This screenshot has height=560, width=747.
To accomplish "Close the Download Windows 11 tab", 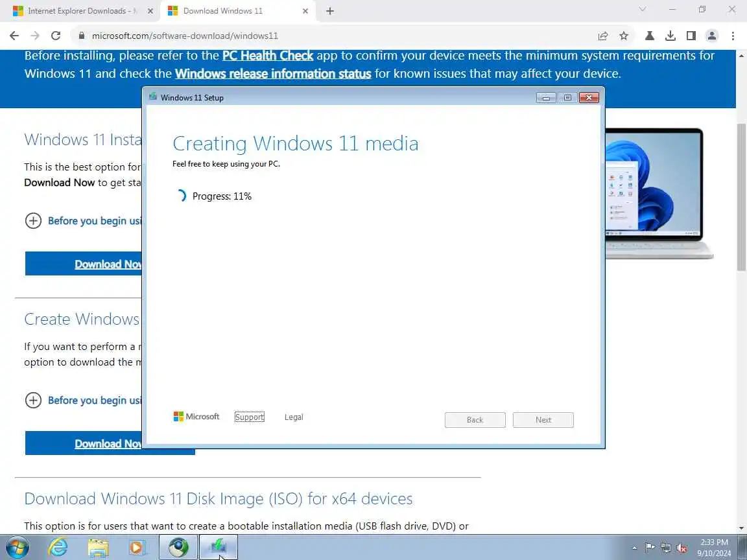I will (305, 11).
